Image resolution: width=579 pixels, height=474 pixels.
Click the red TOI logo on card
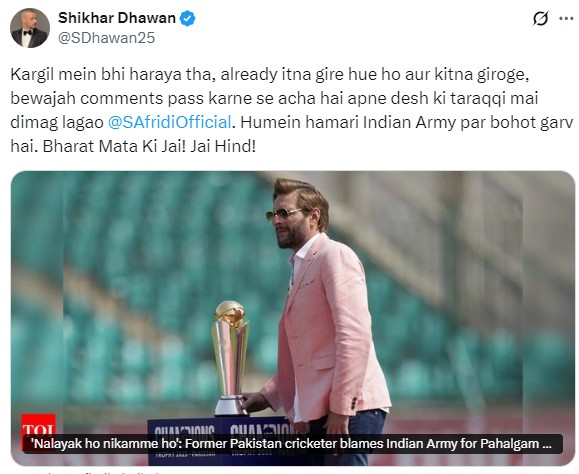[x=38, y=425]
